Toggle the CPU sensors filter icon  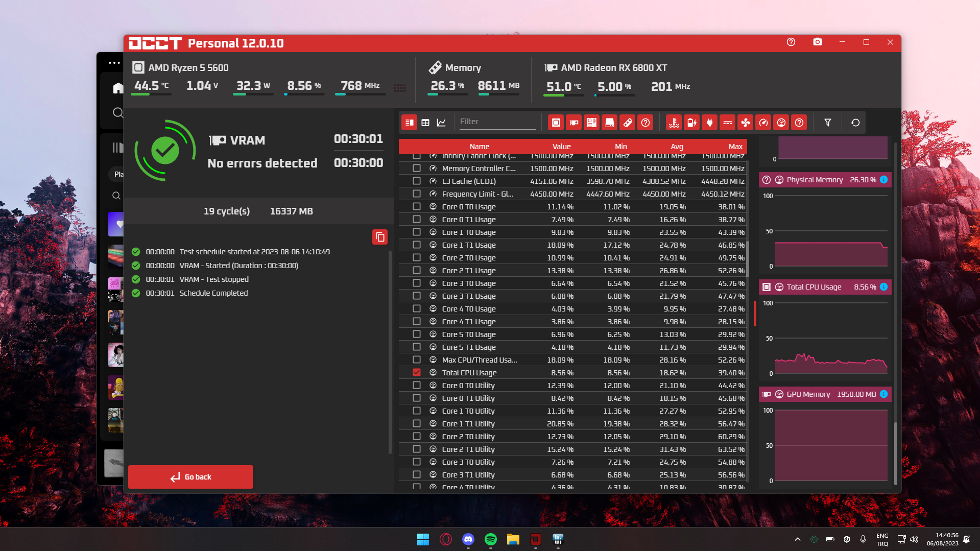coord(556,123)
